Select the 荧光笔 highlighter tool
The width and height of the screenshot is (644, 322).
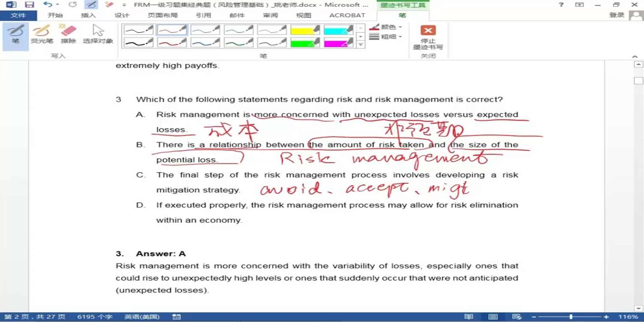click(x=42, y=34)
